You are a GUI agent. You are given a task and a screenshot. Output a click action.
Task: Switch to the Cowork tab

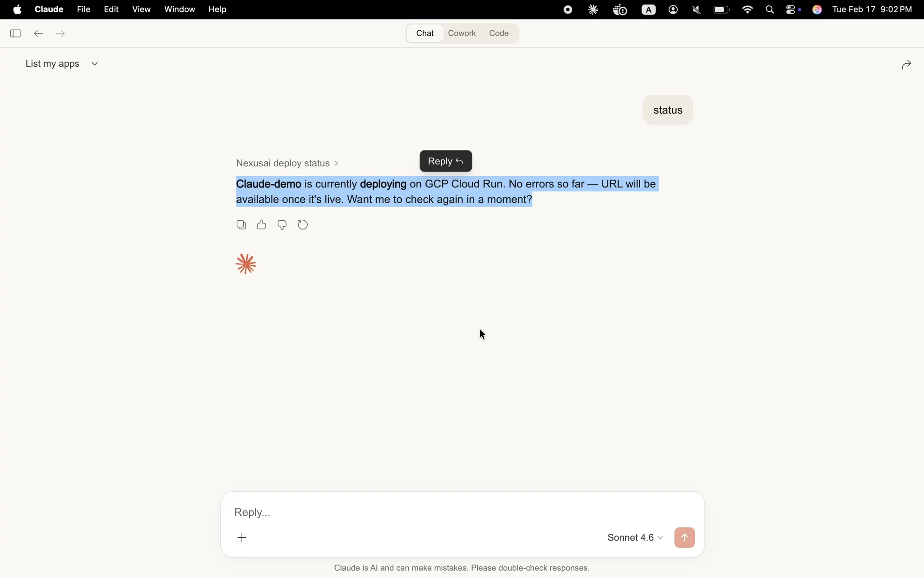click(462, 33)
